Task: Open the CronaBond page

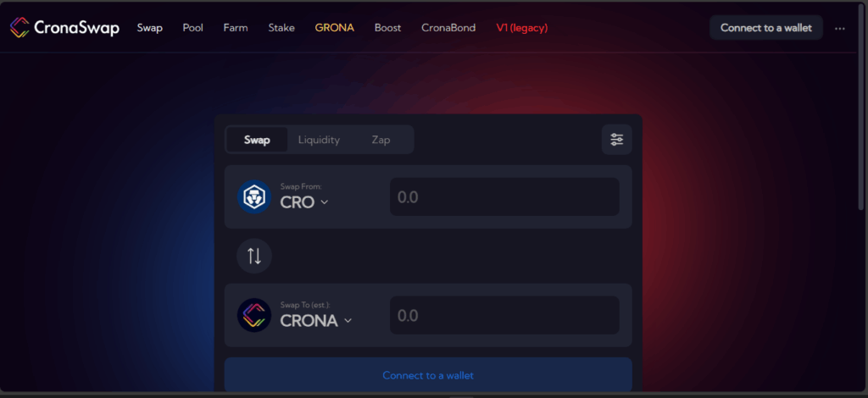Action: tap(448, 28)
